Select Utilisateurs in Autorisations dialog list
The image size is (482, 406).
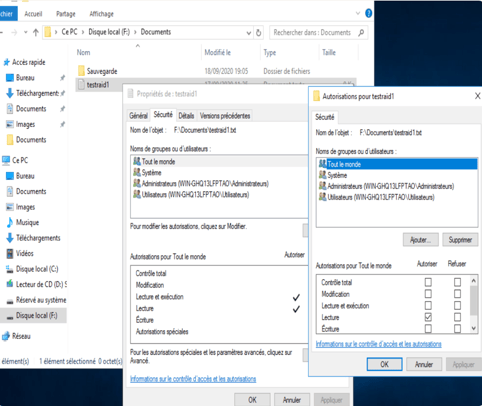coord(397,197)
